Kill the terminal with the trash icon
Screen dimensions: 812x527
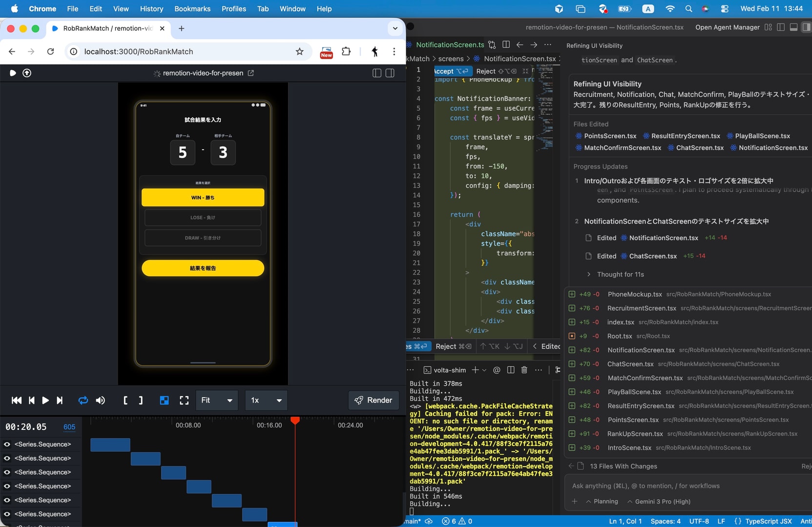pos(524,370)
